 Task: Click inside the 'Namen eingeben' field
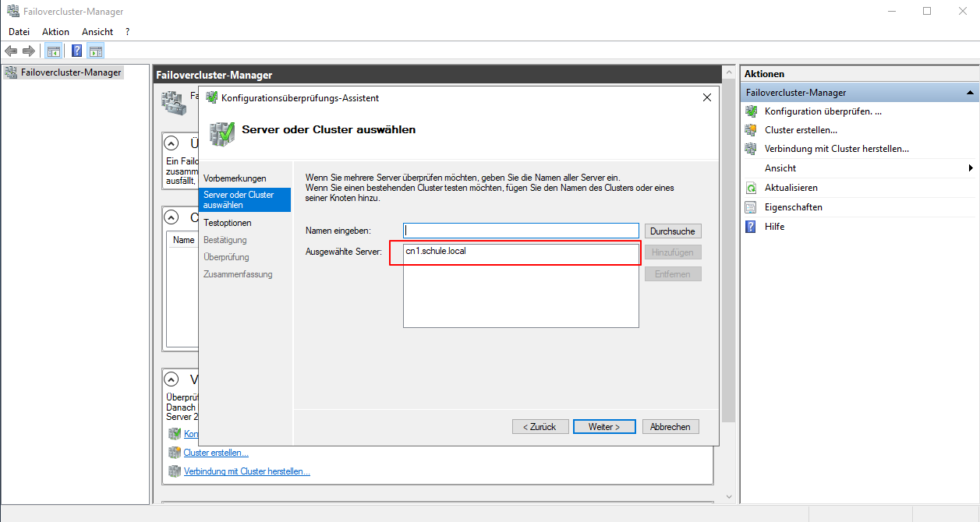(521, 229)
